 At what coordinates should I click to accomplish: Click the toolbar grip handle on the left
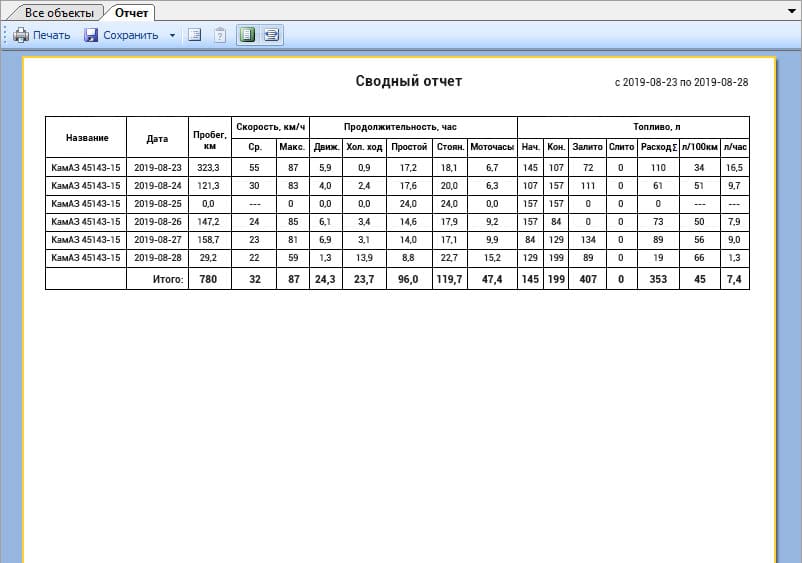[6, 35]
